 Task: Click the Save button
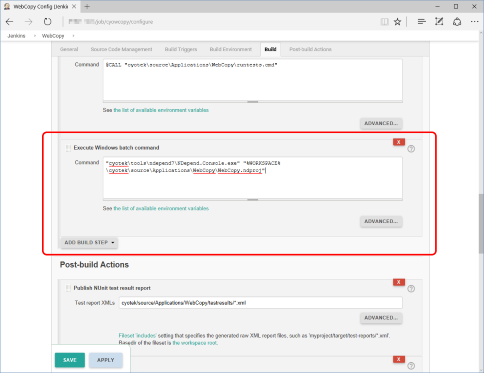point(70,360)
